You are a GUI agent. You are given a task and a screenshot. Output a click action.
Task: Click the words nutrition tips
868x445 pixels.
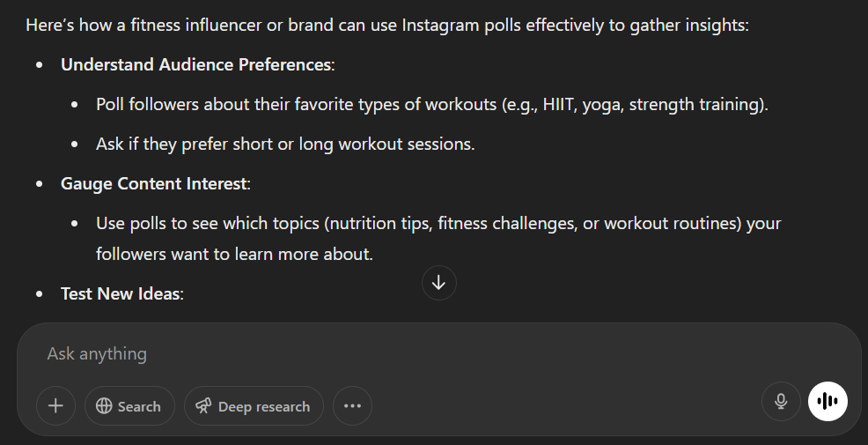tap(379, 223)
